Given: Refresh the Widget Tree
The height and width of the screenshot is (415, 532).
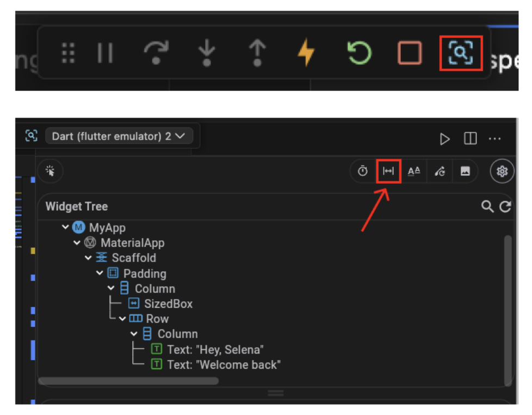Looking at the screenshot, I should (x=505, y=206).
